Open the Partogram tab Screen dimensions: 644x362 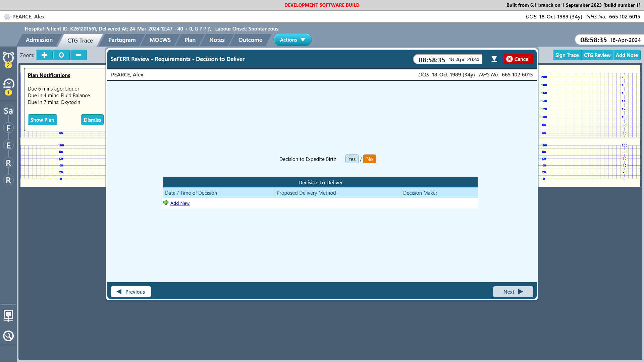tap(122, 40)
